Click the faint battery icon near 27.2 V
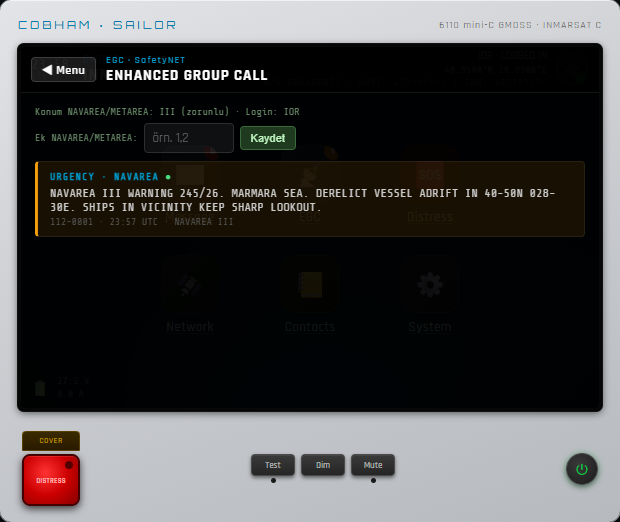The image size is (620, 522). pos(40,388)
